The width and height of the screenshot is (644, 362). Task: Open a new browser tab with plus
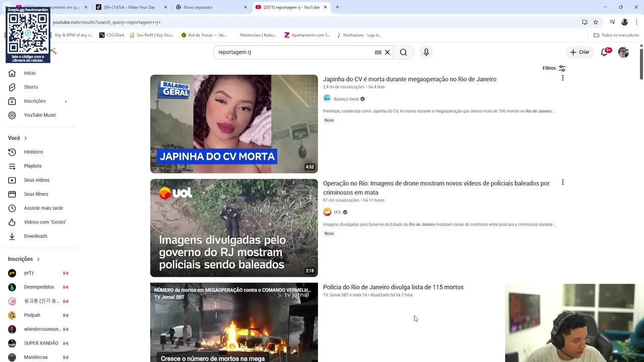click(337, 8)
